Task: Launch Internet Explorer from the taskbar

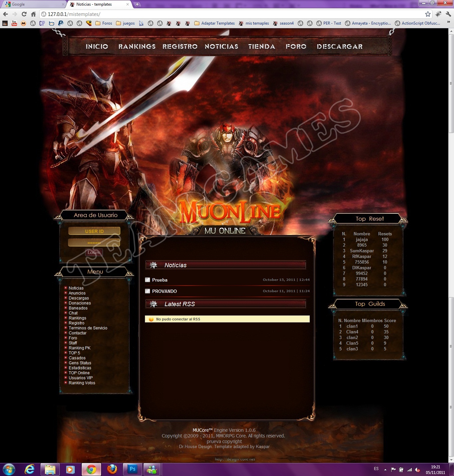Action: [x=30, y=469]
